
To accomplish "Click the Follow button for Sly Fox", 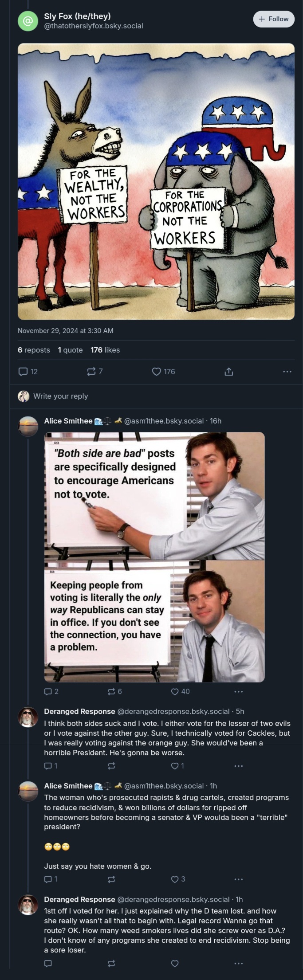I will [x=274, y=19].
